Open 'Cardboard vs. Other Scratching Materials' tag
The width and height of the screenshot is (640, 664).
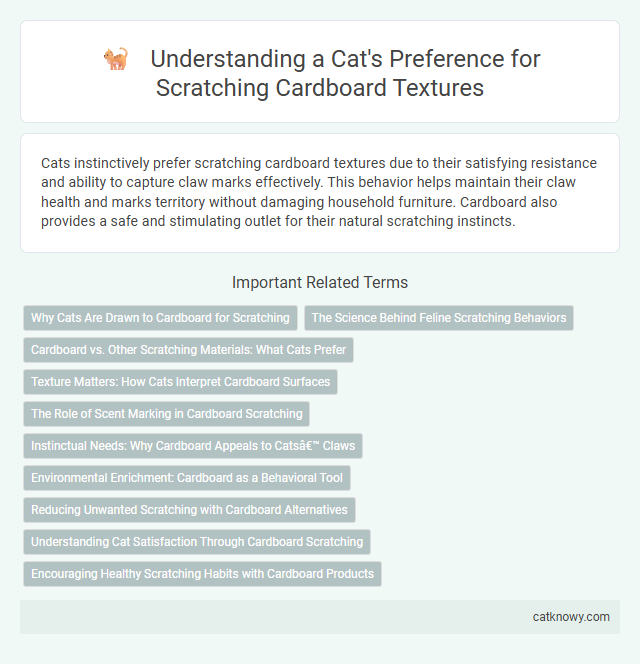coord(188,350)
